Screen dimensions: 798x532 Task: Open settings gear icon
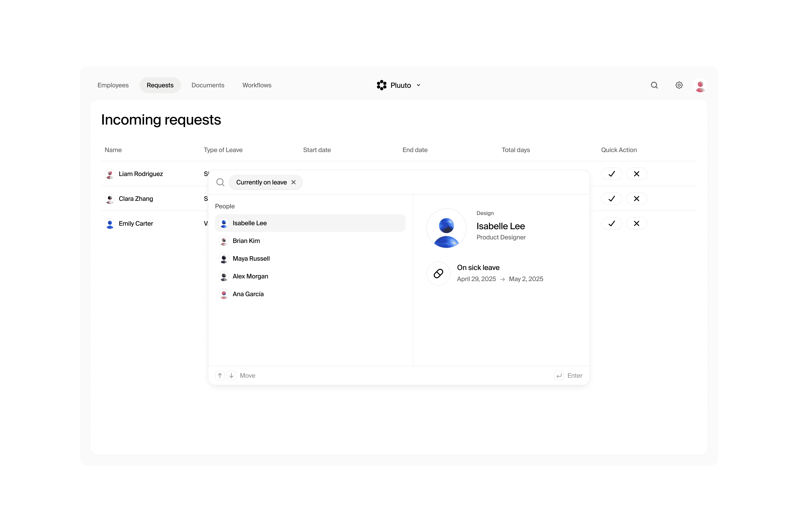pos(679,85)
